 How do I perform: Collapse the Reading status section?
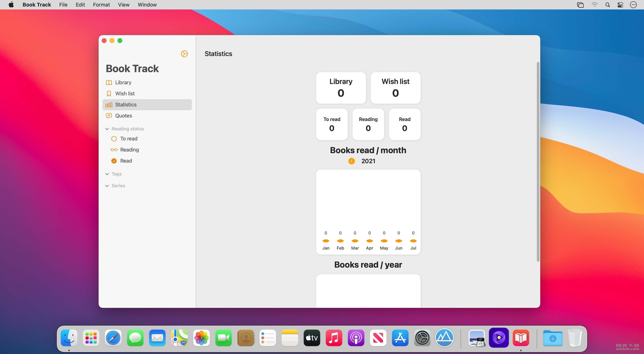click(x=107, y=129)
